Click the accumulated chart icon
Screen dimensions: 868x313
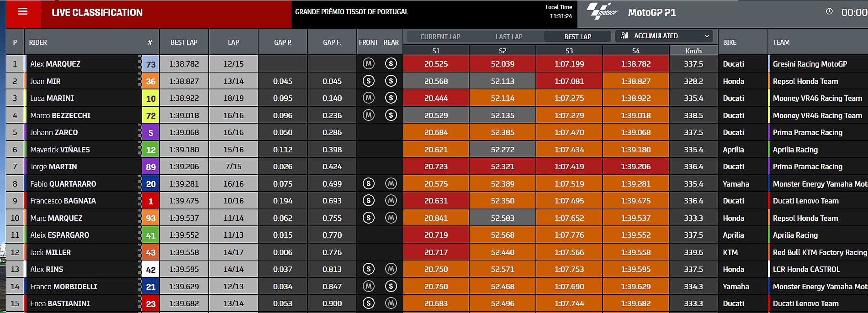(x=625, y=36)
